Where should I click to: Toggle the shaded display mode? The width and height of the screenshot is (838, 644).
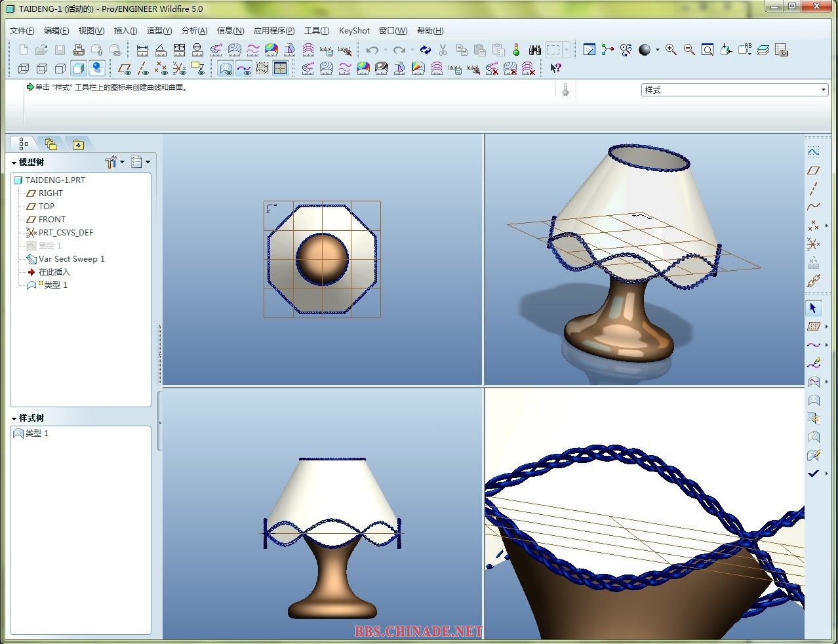pyautogui.click(x=79, y=68)
